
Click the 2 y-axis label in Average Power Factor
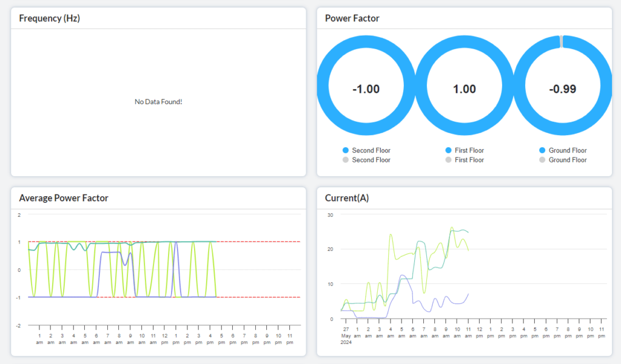(x=19, y=214)
